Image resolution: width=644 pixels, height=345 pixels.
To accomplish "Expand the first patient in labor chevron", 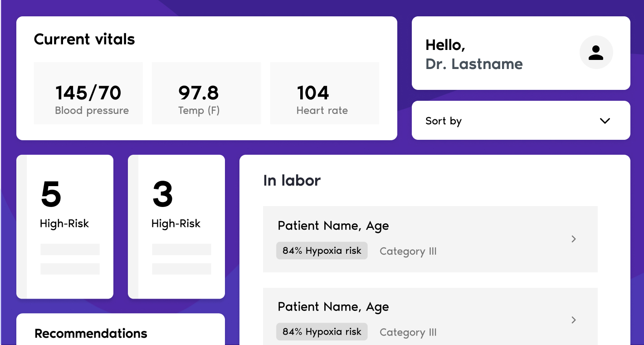I will 574,239.
